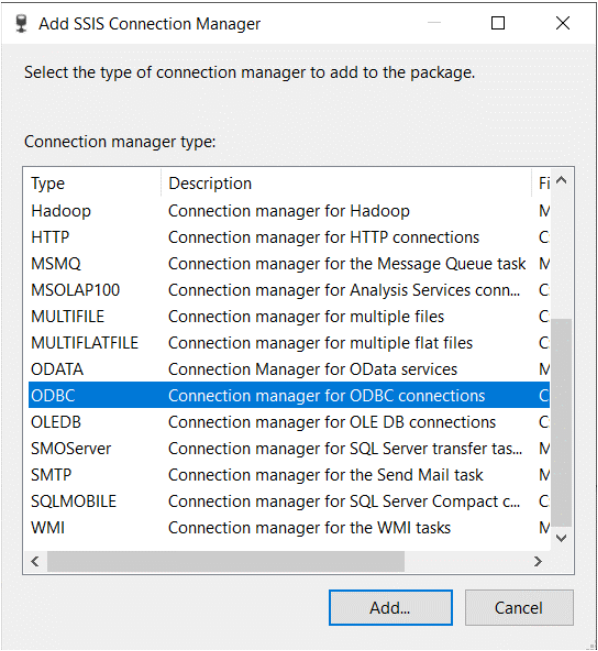598x651 pixels.
Task: Select MULTIFLATFILE in the list
Action: pos(289,343)
